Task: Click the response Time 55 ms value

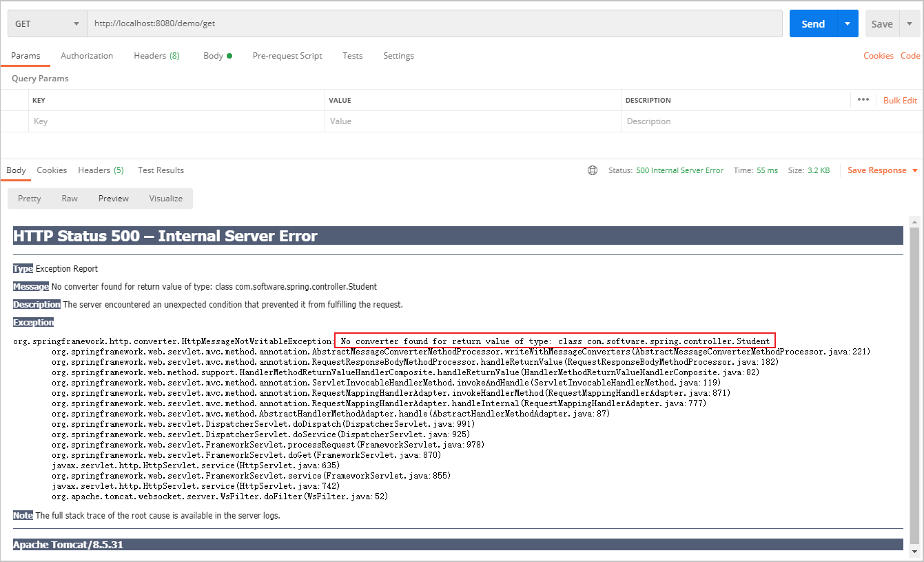Action: [x=767, y=170]
